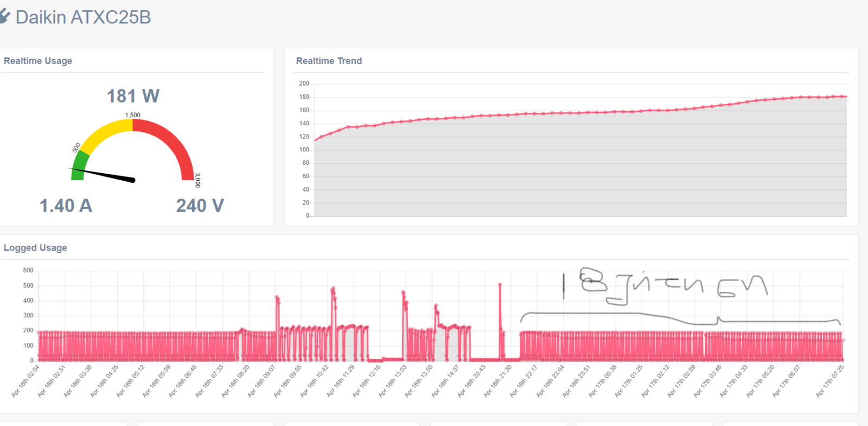
Task: Click the plug icon beside Daikin ATXC25B
Action: click(4, 16)
